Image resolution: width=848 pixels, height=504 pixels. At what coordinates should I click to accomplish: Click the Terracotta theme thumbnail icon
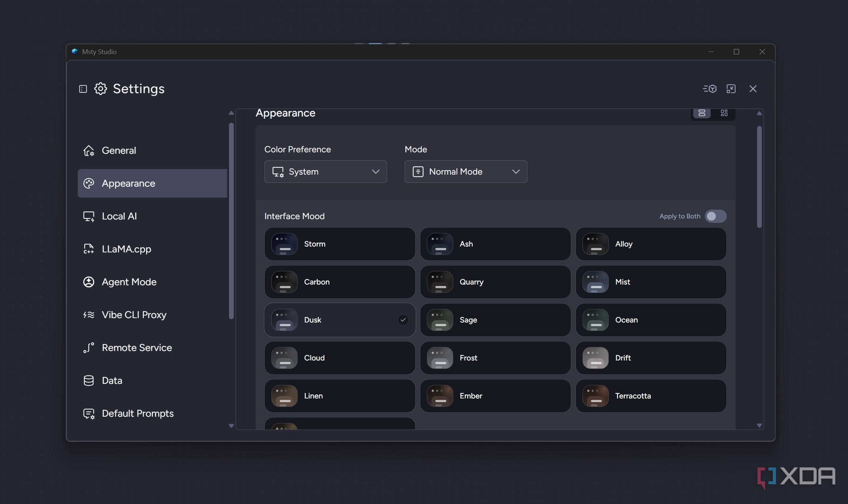pyautogui.click(x=595, y=396)
